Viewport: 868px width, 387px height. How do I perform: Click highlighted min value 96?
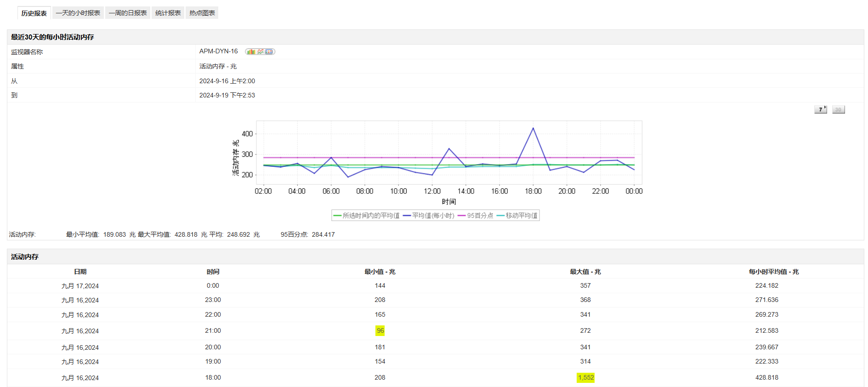(380, 331)
